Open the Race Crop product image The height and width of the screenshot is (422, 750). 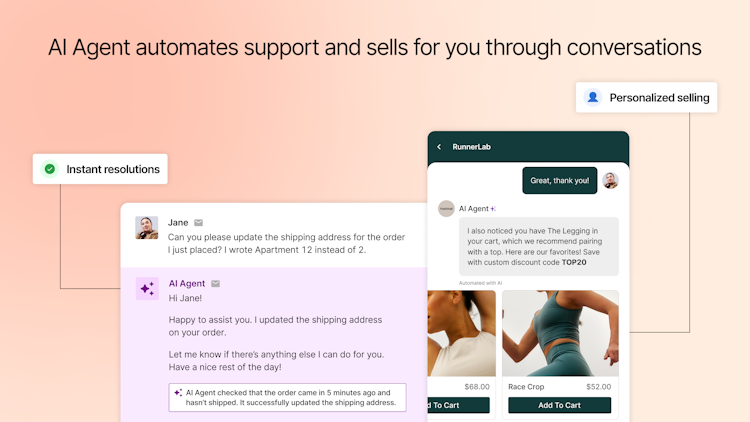[x=559, y=333]
